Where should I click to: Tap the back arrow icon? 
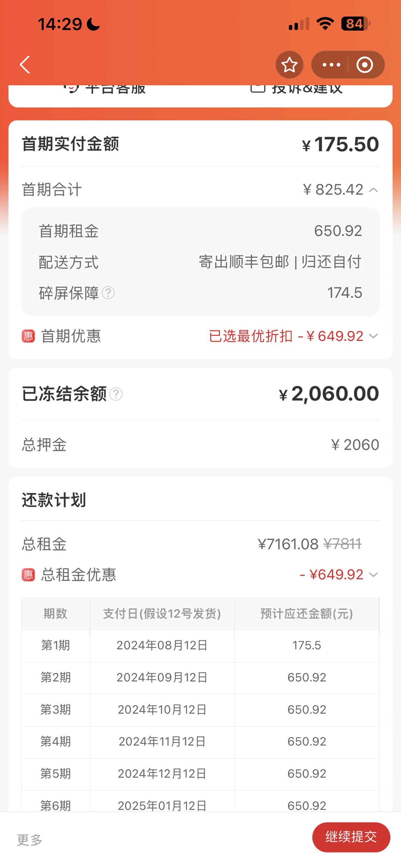click(x=25, y=65)
